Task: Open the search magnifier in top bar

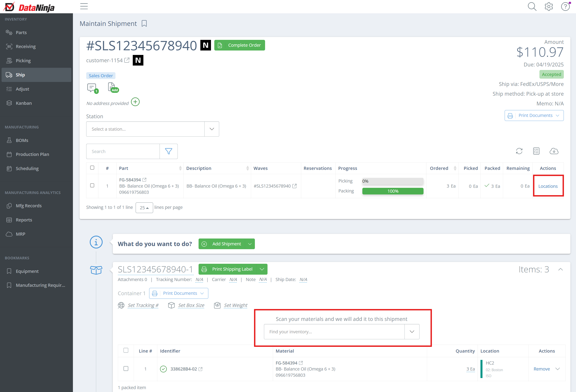Action: (x=532, y=7)
